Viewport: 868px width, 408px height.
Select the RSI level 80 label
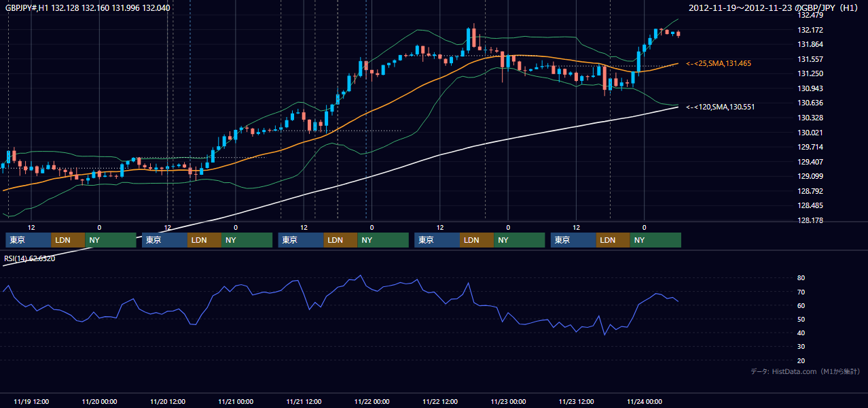pyautogui.click(x=801, y=278)
